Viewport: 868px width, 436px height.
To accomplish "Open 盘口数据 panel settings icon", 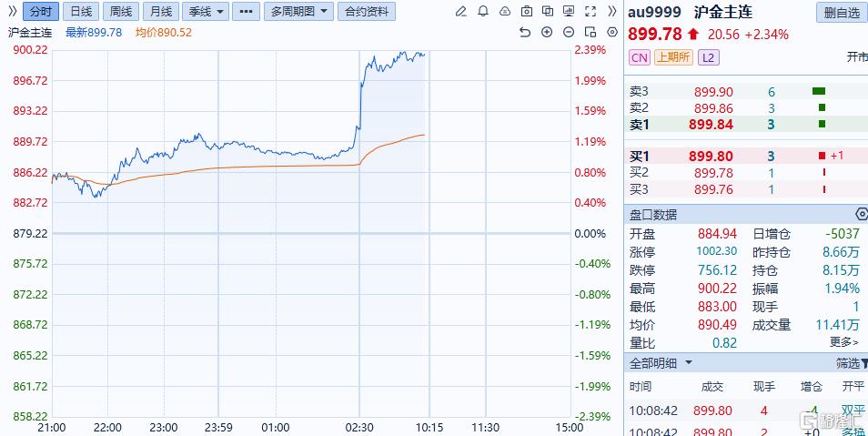I will [862, 215].
